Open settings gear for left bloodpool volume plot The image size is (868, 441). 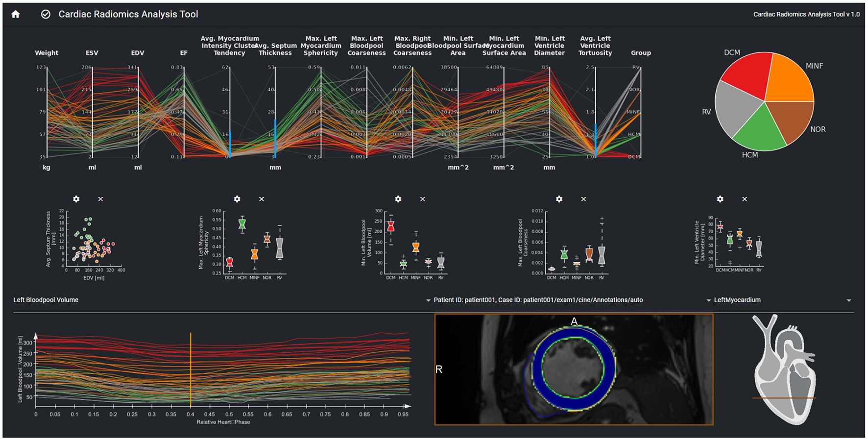(x=398, y=199)
